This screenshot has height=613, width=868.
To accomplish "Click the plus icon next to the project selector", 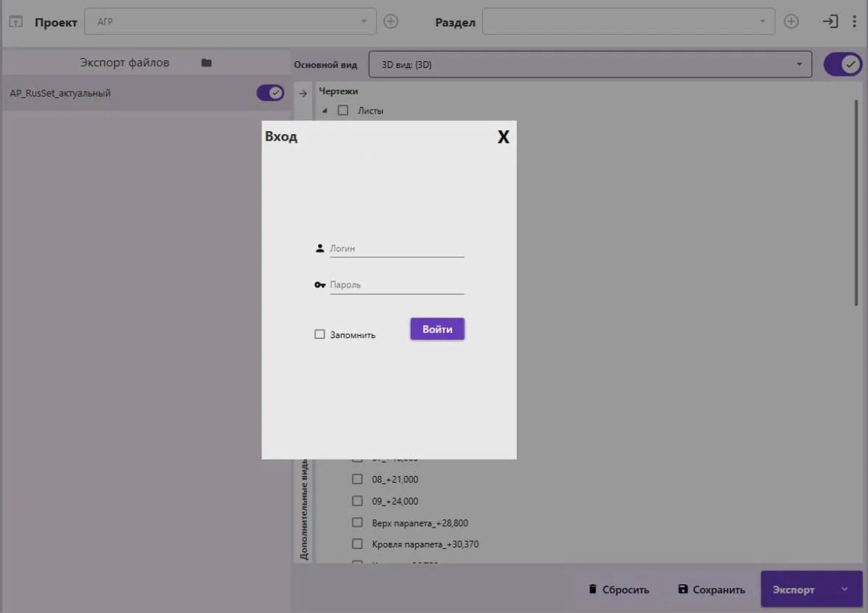I will coord(391,21).
